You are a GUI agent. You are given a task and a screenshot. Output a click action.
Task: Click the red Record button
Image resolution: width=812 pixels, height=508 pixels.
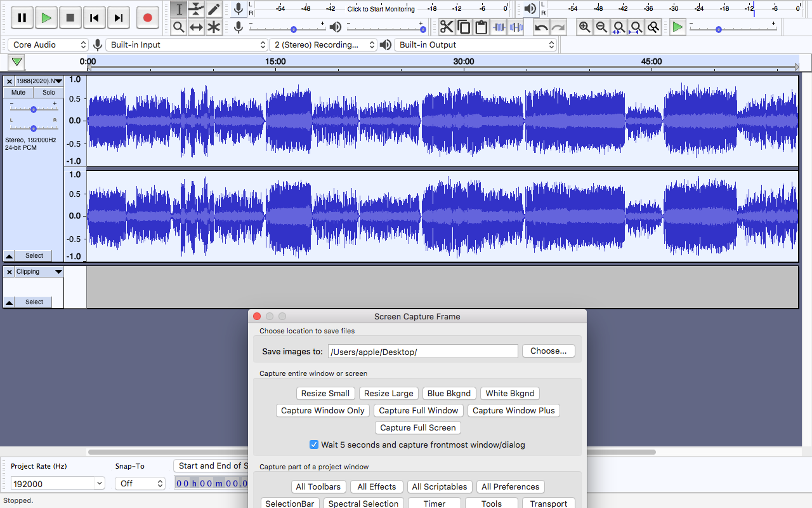147,18
